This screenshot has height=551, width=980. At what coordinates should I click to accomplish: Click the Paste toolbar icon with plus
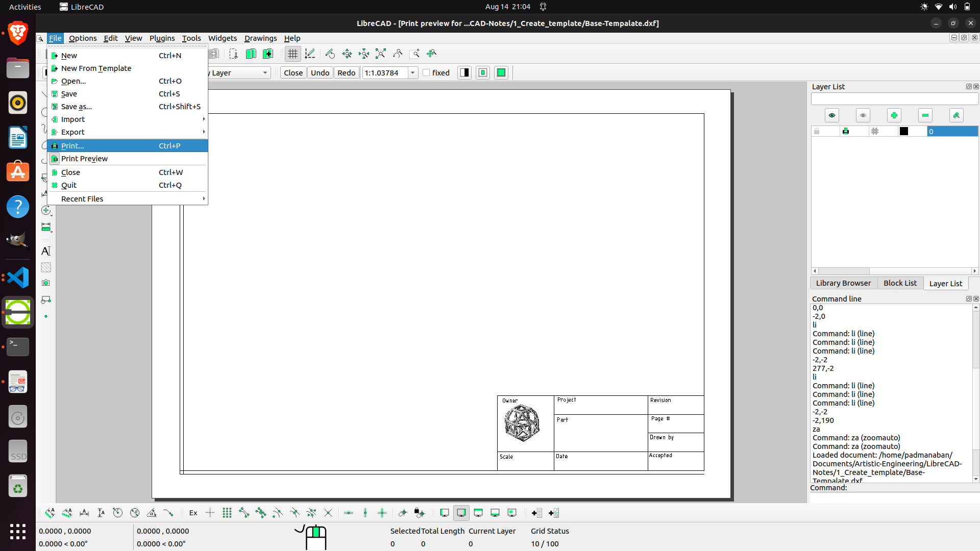267,54
